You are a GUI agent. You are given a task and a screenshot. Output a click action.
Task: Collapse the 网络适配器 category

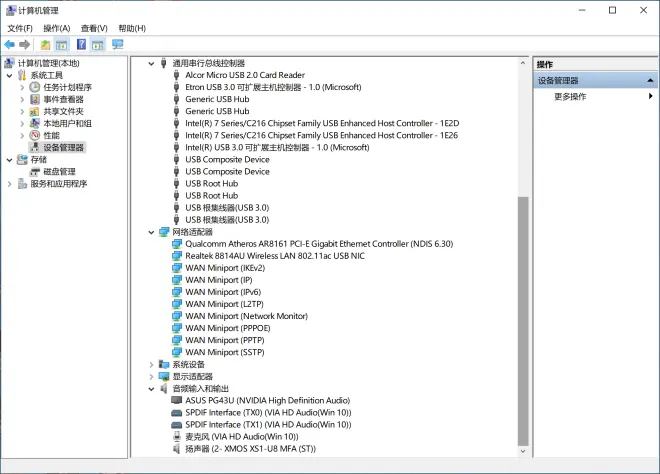(x=151, y=232)
